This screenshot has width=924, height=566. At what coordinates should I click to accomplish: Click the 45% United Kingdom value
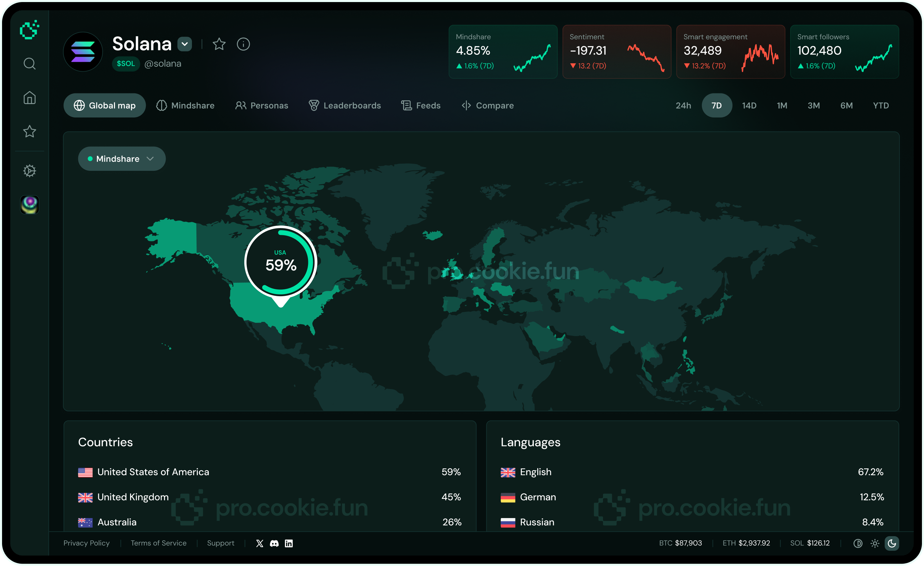coord(451,497)
